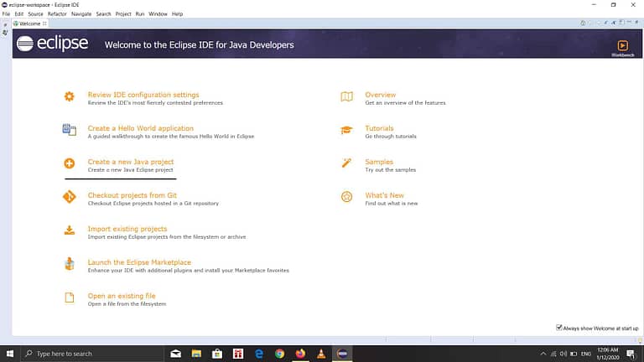Expand hidden system tray icons chevron
644x362 pixels.
coord(543,354)
